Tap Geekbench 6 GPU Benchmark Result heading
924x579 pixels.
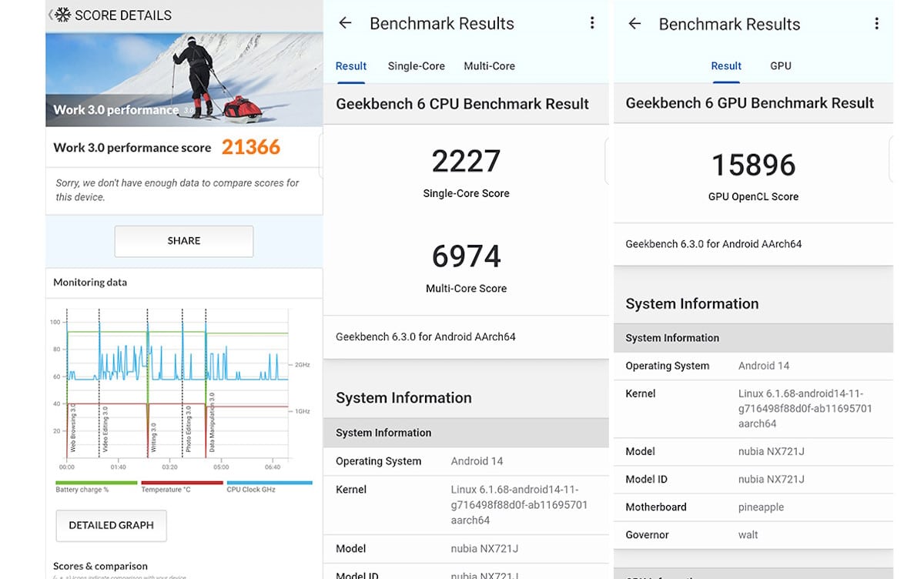click(750, 103)
